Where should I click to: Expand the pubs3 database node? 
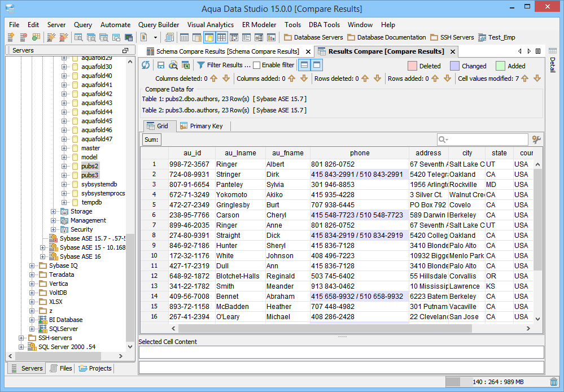(x=64, y=175)
